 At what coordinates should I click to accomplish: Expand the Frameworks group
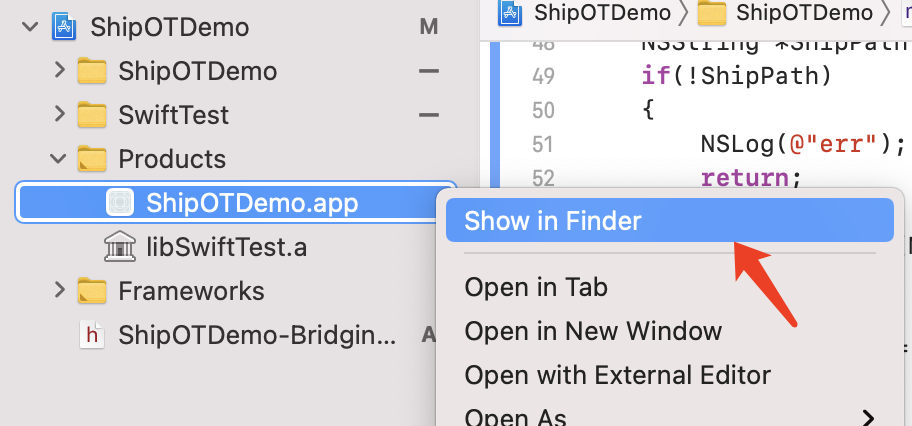pos(59,291)
